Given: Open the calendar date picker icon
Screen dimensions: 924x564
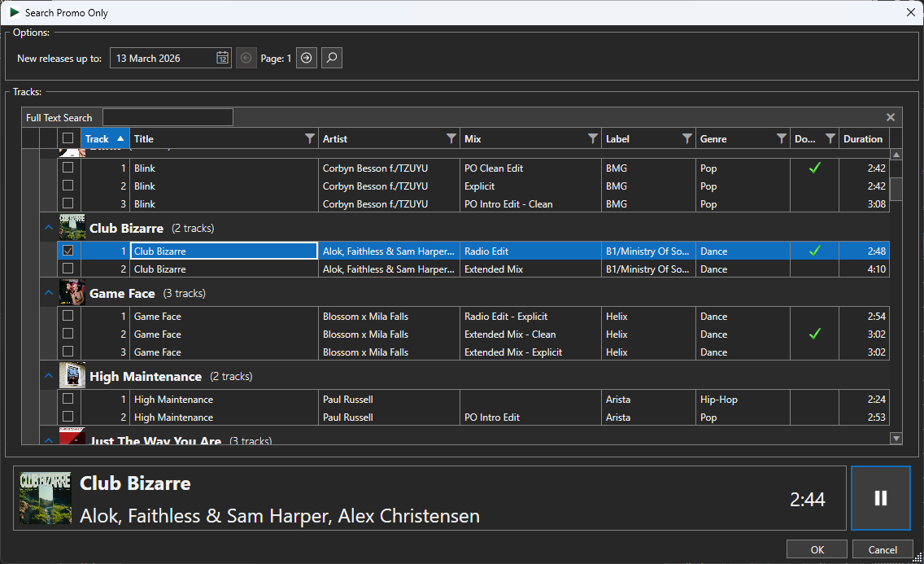Looking at the screenshot, I should [222, 58].
